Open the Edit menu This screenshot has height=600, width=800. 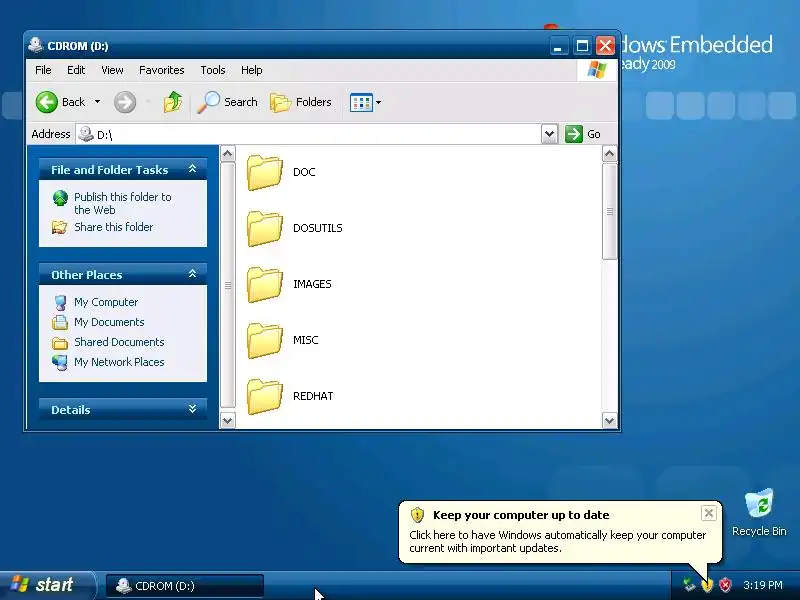point(76,70)
